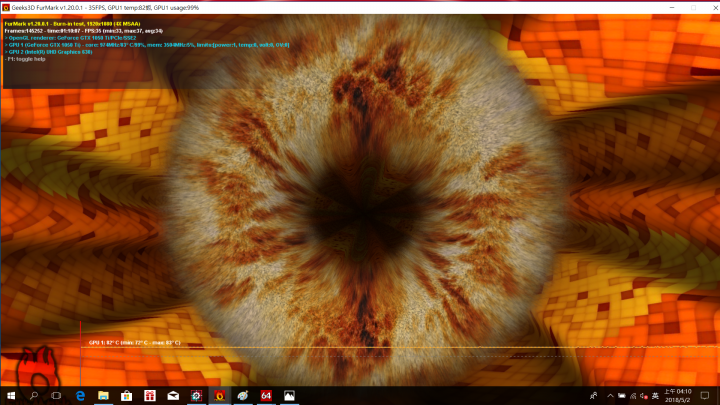Click the 'F1: toggle help' overlay text

[25, 59]
